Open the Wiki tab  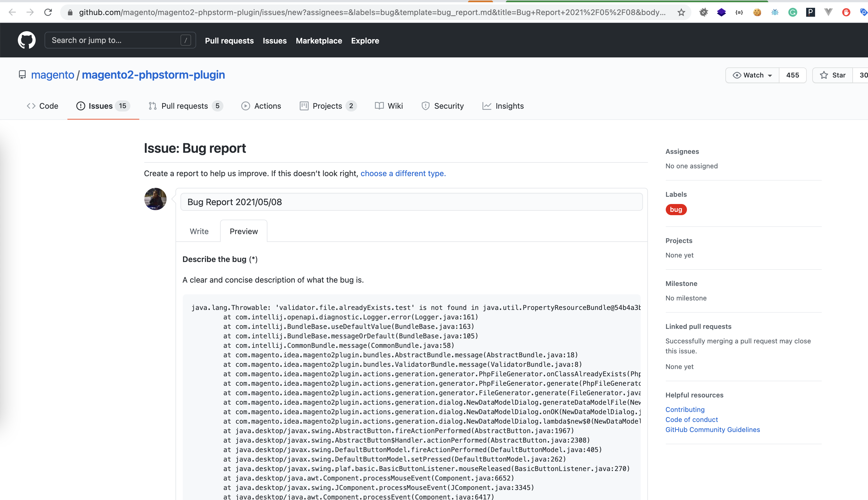(389, 106)
